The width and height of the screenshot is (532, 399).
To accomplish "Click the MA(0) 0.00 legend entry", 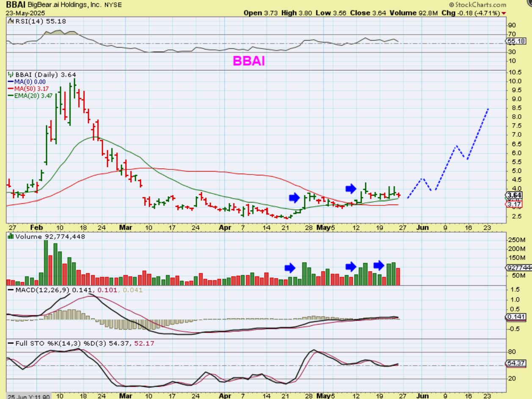I will [x=29, y=82].
